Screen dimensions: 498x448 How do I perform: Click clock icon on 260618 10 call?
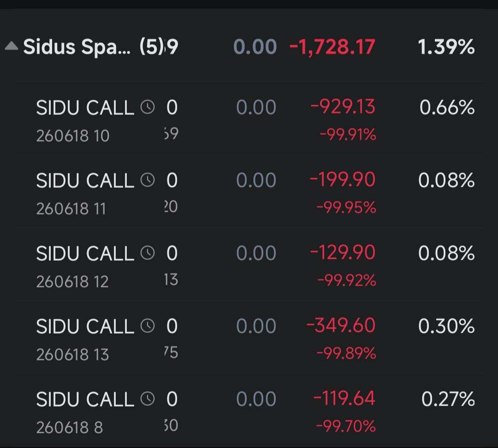pyautogui.click(x=148, y=107)
